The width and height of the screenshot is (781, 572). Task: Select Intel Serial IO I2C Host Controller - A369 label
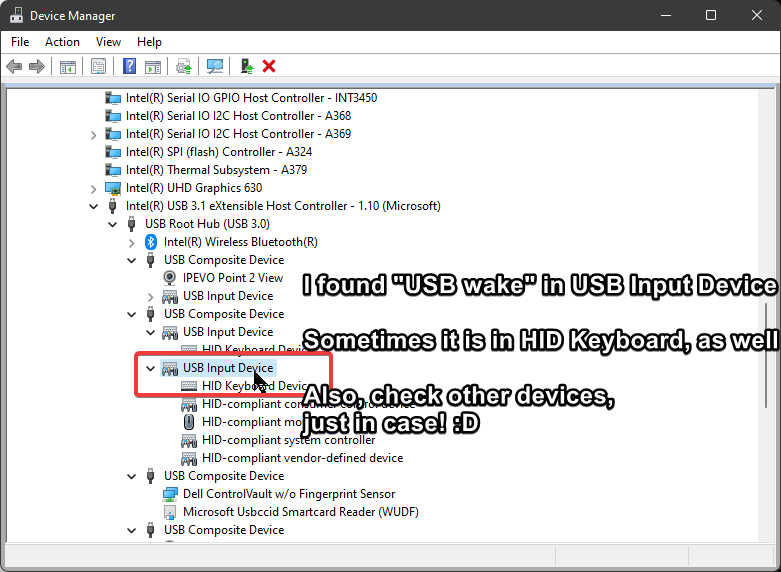click(238, 134)
